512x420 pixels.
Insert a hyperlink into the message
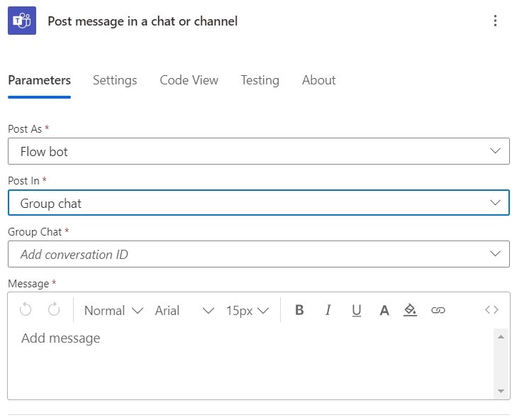(x=438, y=310)
